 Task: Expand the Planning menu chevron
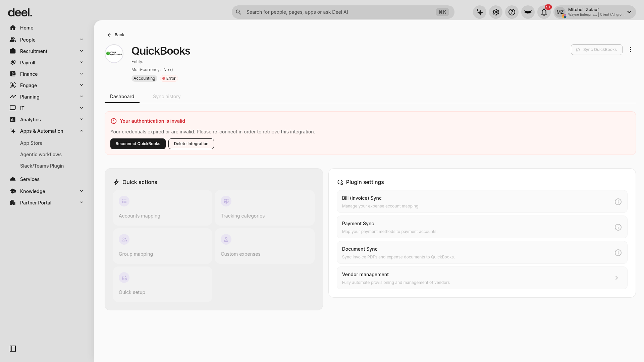82,97
